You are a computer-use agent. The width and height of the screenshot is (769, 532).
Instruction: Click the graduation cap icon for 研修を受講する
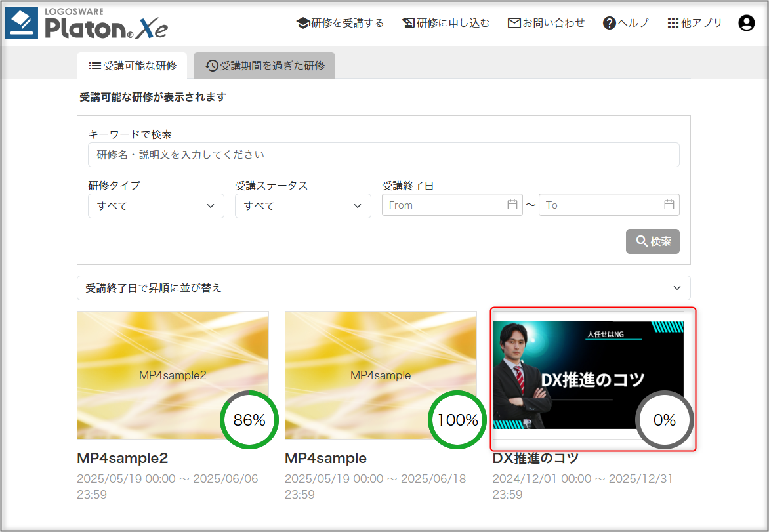pyautogui.click(x=302, y=23)
